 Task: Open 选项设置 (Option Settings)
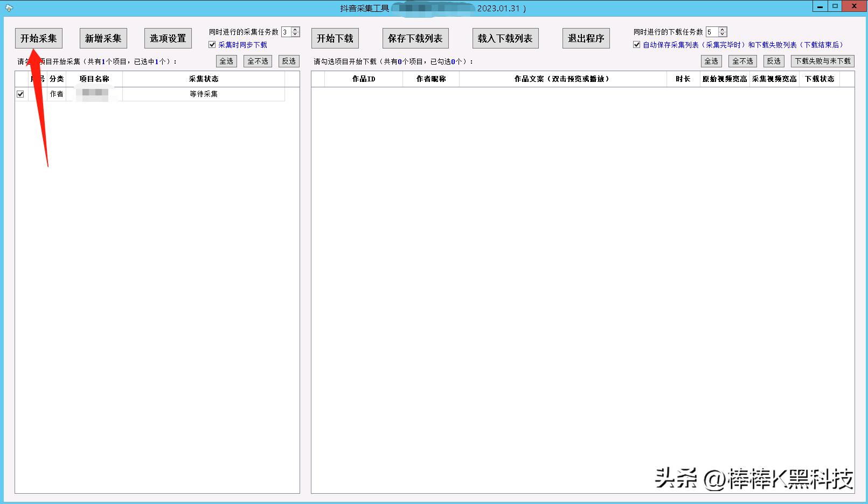[x=168, y=38]
